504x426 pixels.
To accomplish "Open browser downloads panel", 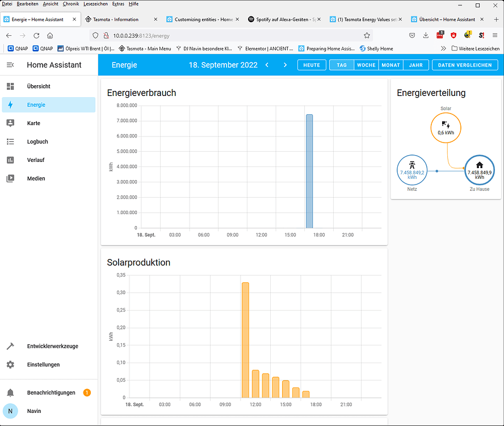I will 426,35.
